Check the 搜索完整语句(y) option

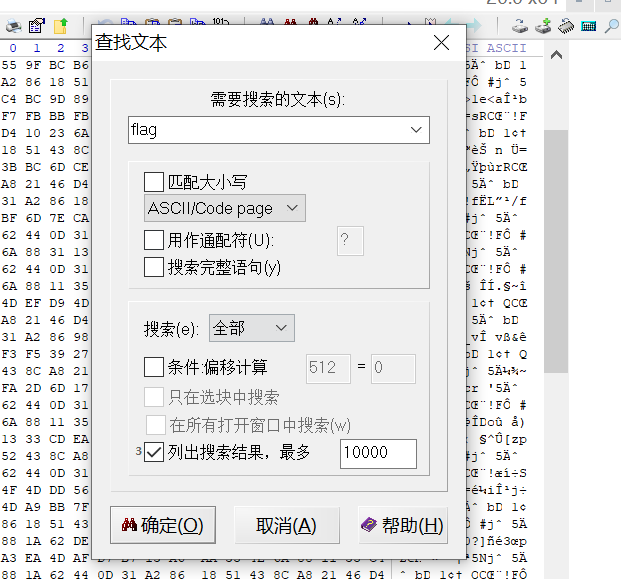(154, 267)
